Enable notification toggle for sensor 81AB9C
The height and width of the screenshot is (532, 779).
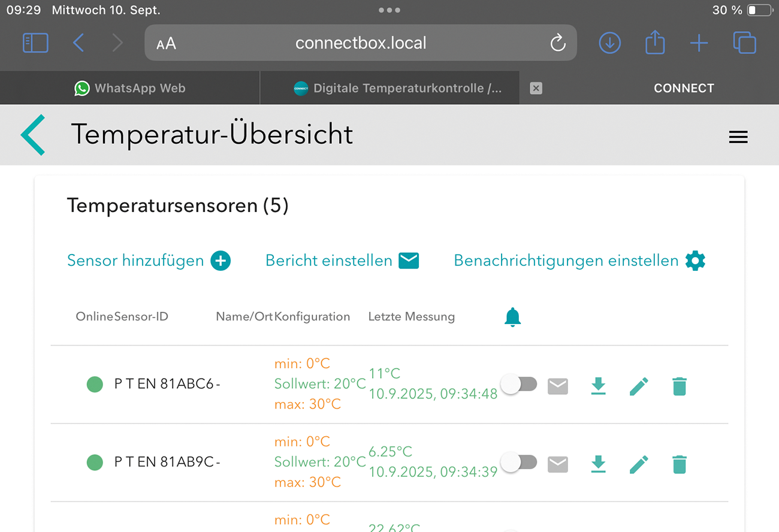coord(519,463)
